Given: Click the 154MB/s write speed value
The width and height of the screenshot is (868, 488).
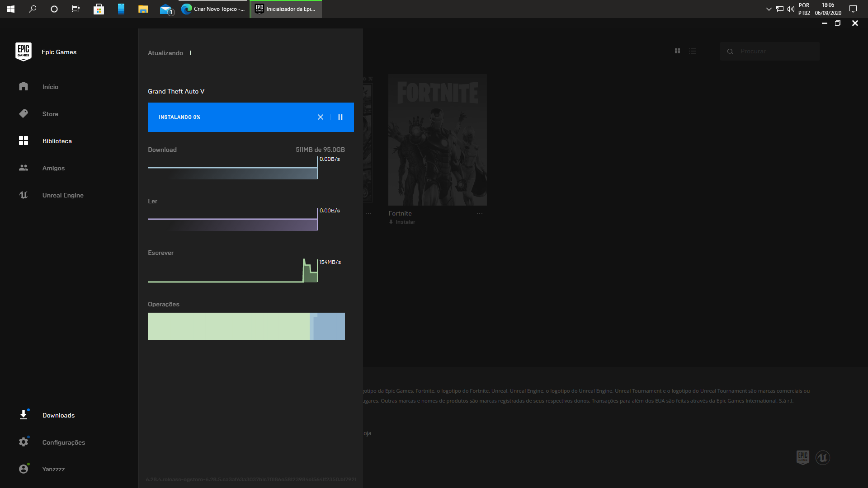Looking at the screenshot, I should click(330, 262).
